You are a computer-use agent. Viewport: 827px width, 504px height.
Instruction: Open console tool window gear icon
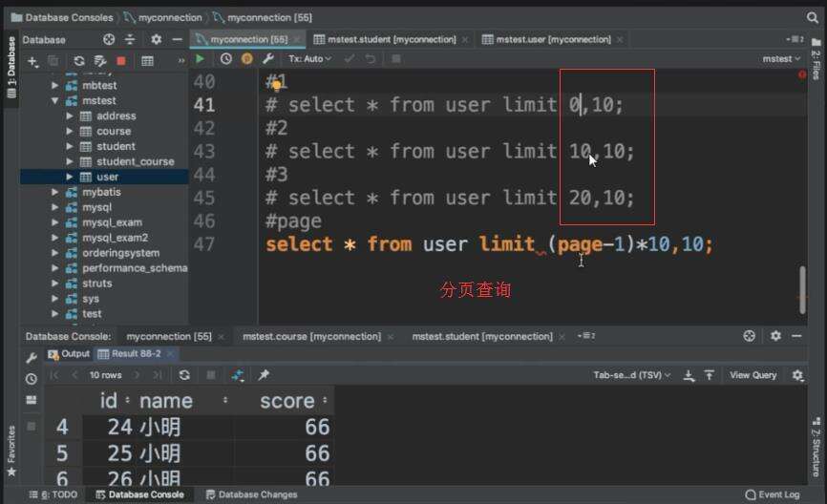pos(775,336)
